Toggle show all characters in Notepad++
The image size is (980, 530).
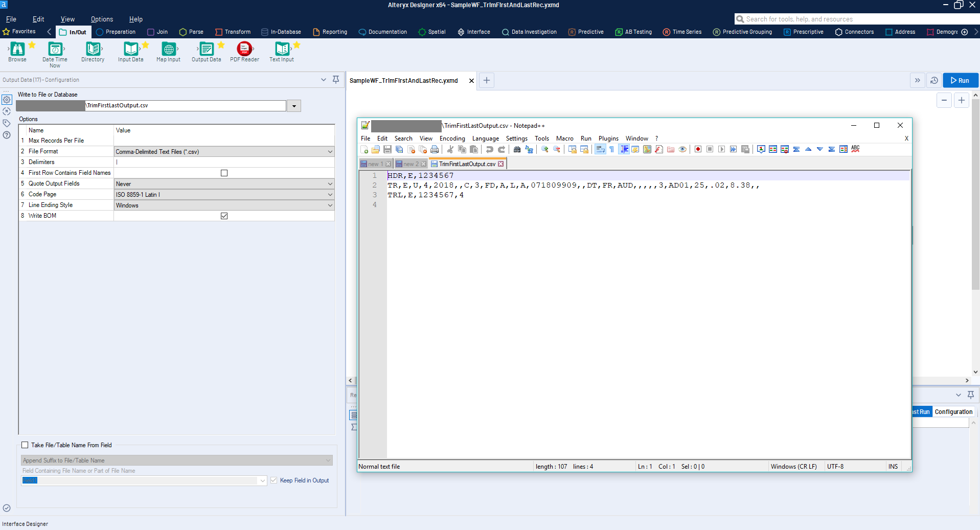(x=611, y=149)
